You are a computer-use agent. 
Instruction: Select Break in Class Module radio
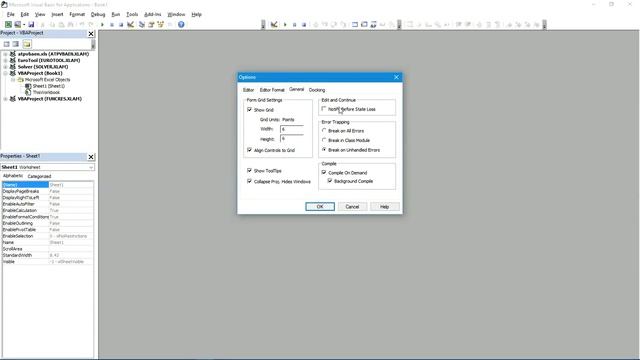(x=324, y=140)
